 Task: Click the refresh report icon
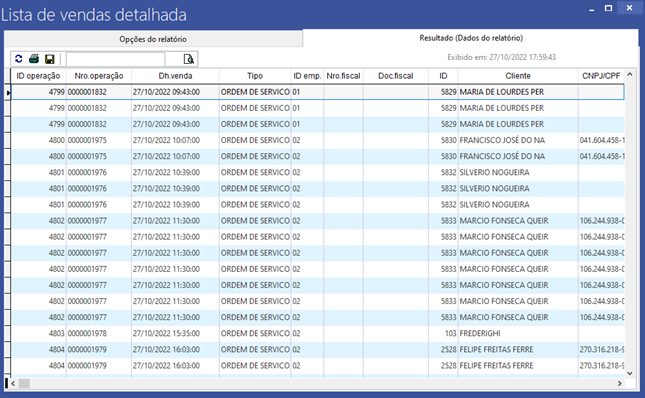(19, 59)
